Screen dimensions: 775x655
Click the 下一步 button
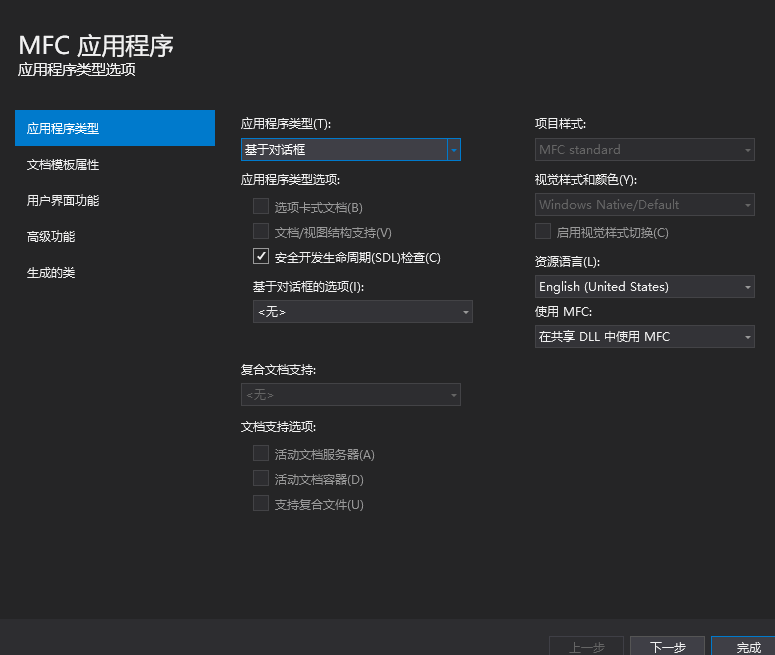(x=667, y=647)
